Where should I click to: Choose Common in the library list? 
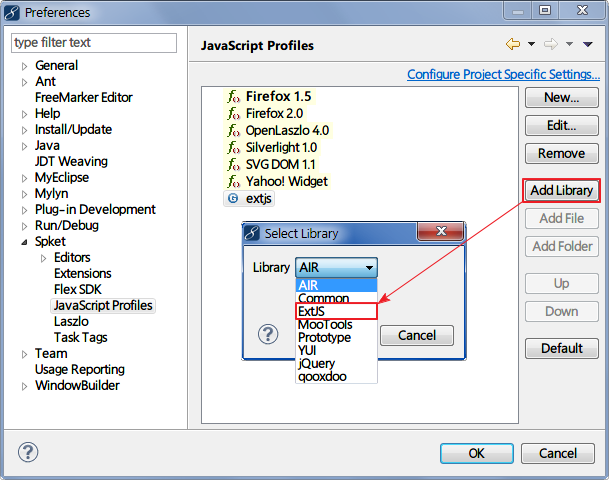pos(336,298)
